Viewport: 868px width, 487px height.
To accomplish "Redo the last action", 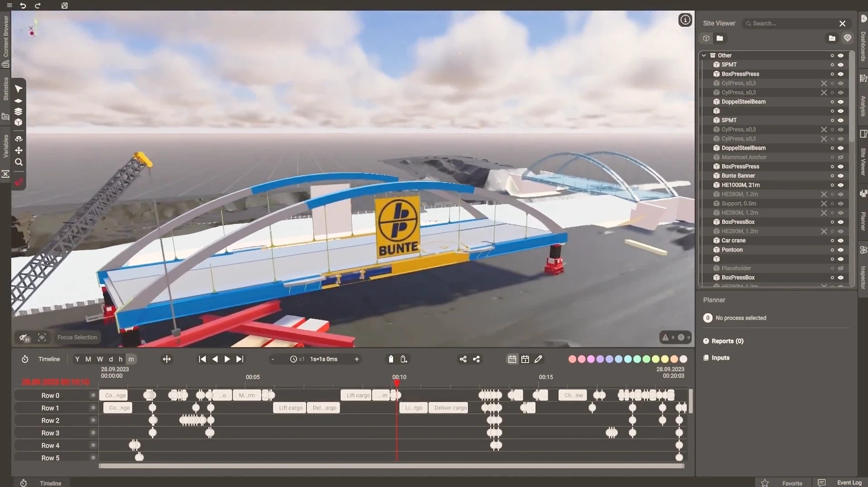I will click(38, 5).
